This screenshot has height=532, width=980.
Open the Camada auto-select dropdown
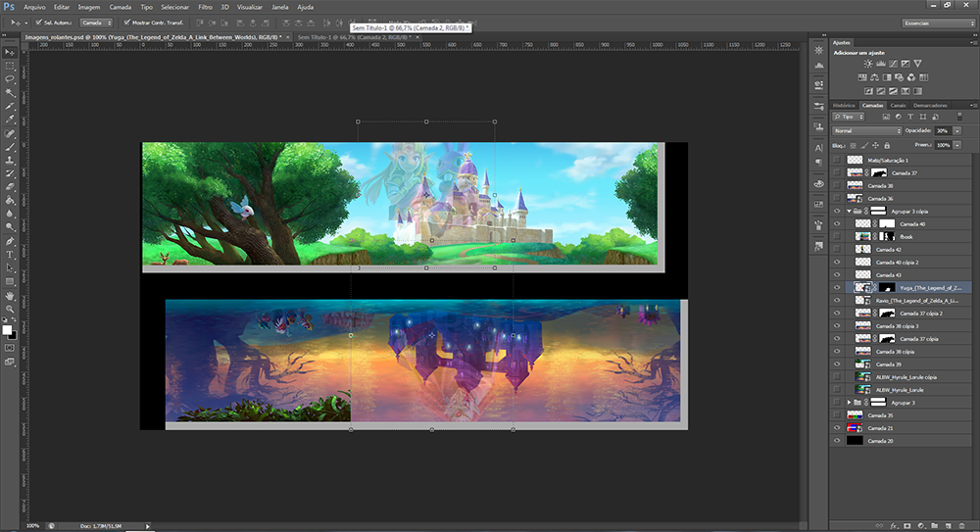(96, 23)
